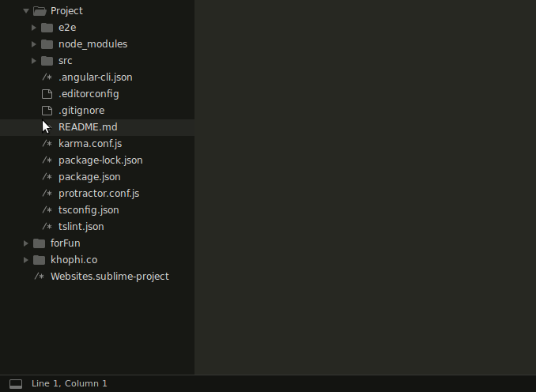Click the node_modules folder icon
The height and width of the screenshot is (392, 536).
[47, 44]
